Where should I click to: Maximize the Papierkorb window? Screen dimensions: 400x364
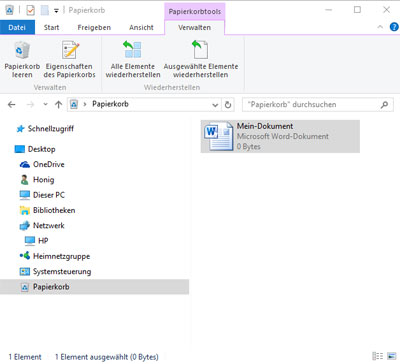[x=357, y=10]
